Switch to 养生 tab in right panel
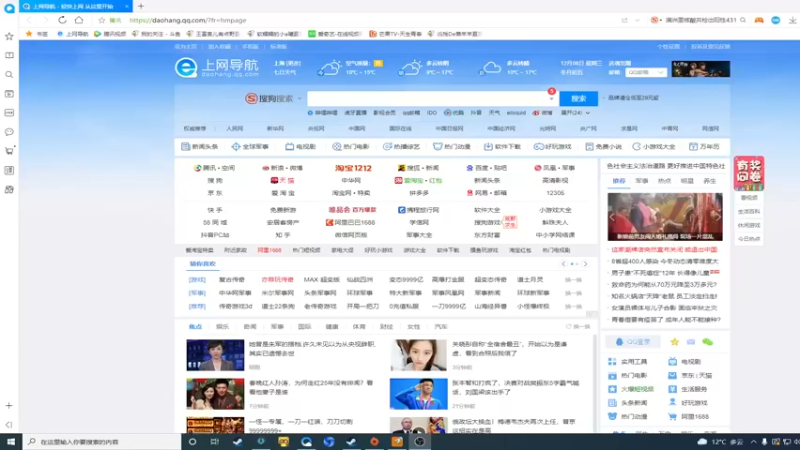Image resolution: width=800 pixels, height=450 pixels. coord(710,181)
